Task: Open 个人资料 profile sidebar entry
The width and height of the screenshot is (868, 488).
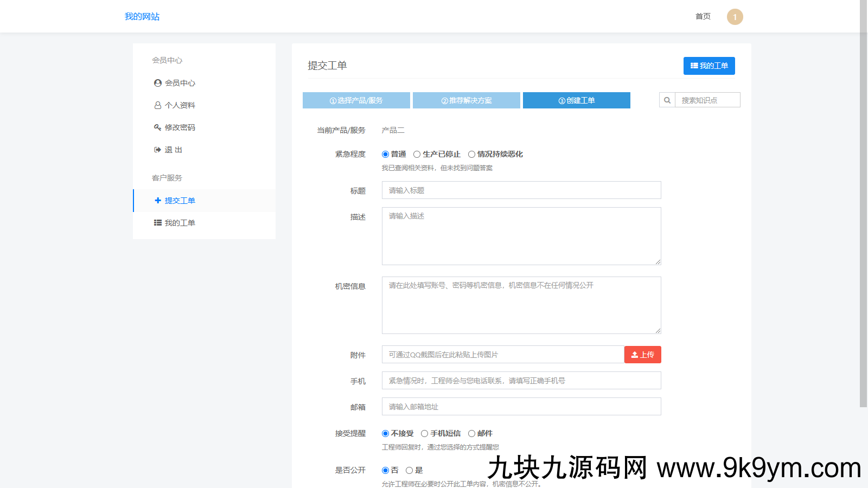Action: [x=175, y=105]
